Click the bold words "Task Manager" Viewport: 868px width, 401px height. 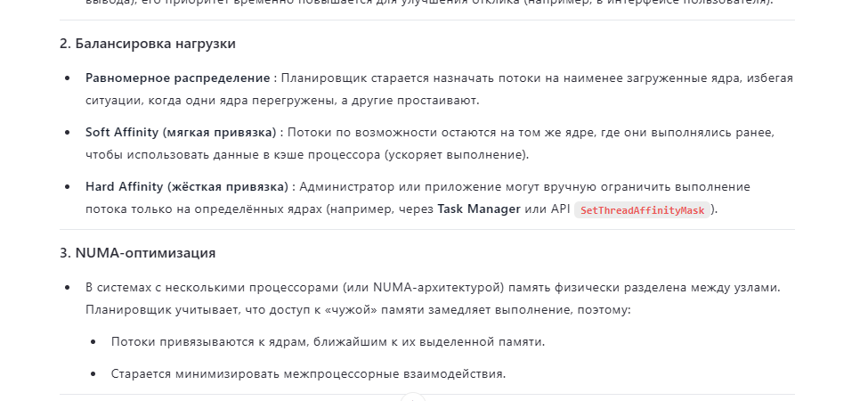[x=479, y=209]
